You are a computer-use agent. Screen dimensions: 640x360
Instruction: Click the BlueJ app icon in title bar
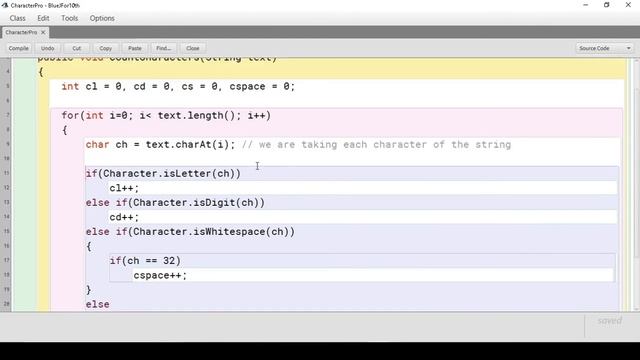[5, 5]
